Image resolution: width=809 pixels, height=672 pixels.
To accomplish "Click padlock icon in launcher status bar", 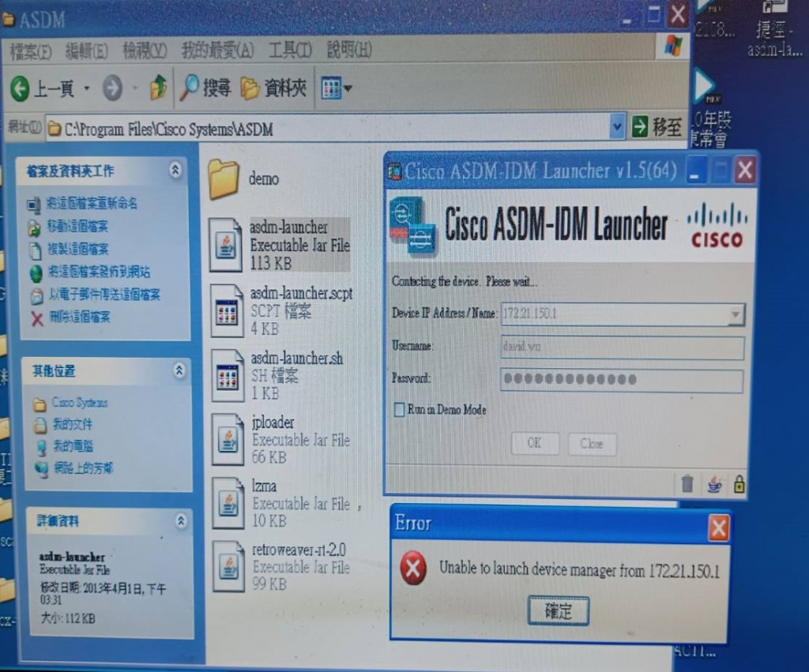I will pyautogui.click(x=739, y=484).
